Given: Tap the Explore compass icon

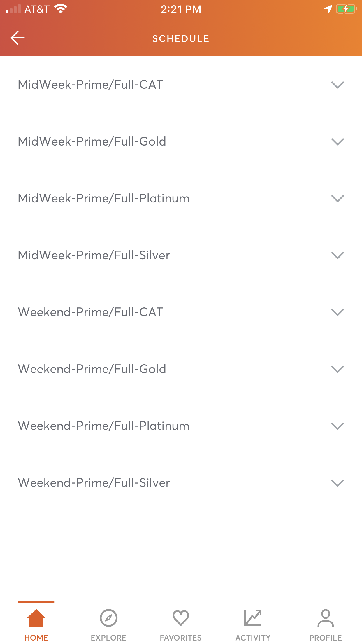Looking at the screenshot, I should tap(108, 618).
